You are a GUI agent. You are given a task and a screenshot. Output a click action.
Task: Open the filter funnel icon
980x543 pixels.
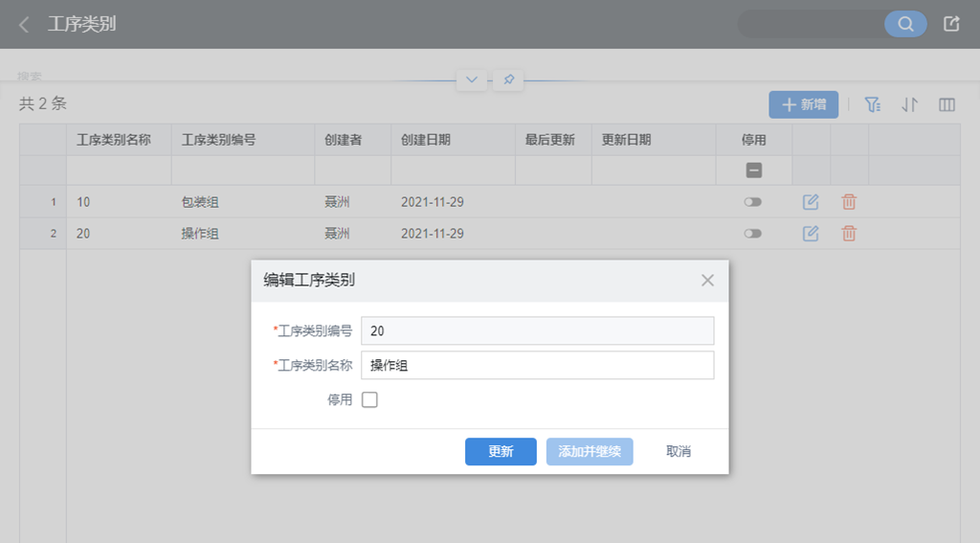click(873, 104)
